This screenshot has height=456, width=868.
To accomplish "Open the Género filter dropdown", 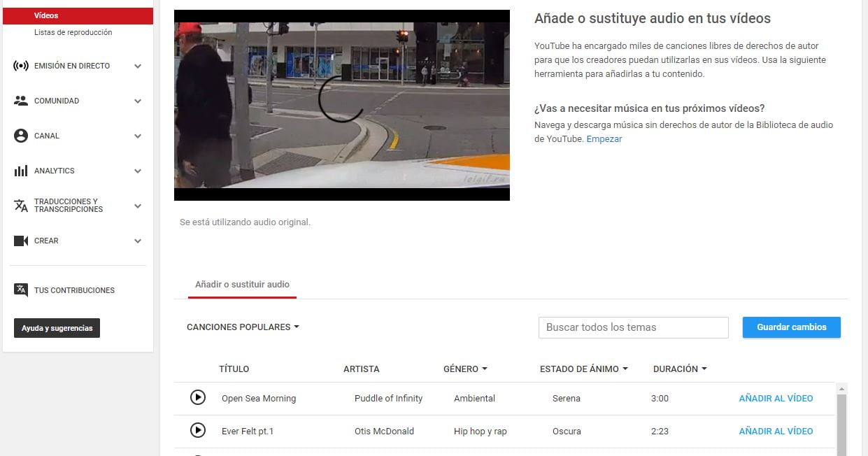I will pyautogui.click(x=465, y=369).
